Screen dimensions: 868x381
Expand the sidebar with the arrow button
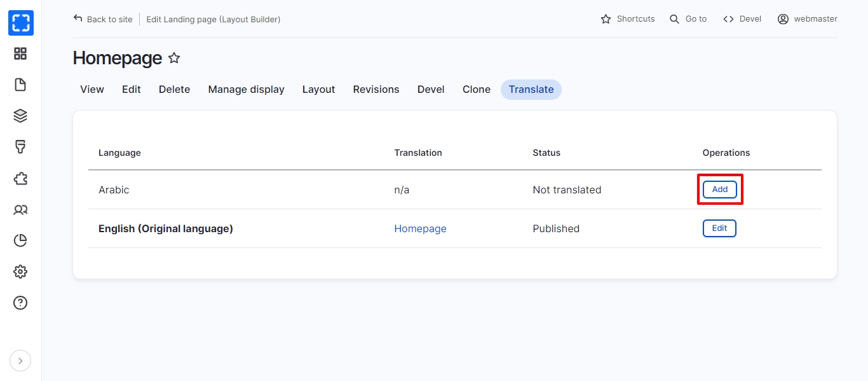pos(20,361)
